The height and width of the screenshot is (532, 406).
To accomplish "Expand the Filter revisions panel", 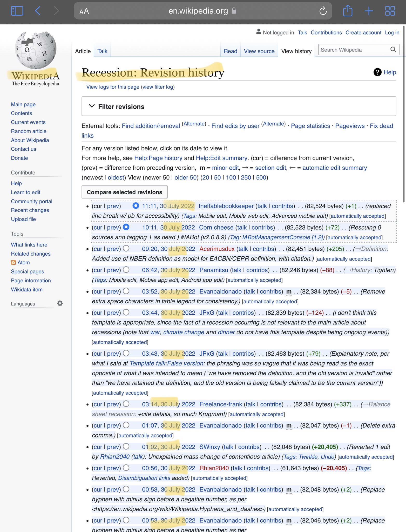I will tap(239, 106).
